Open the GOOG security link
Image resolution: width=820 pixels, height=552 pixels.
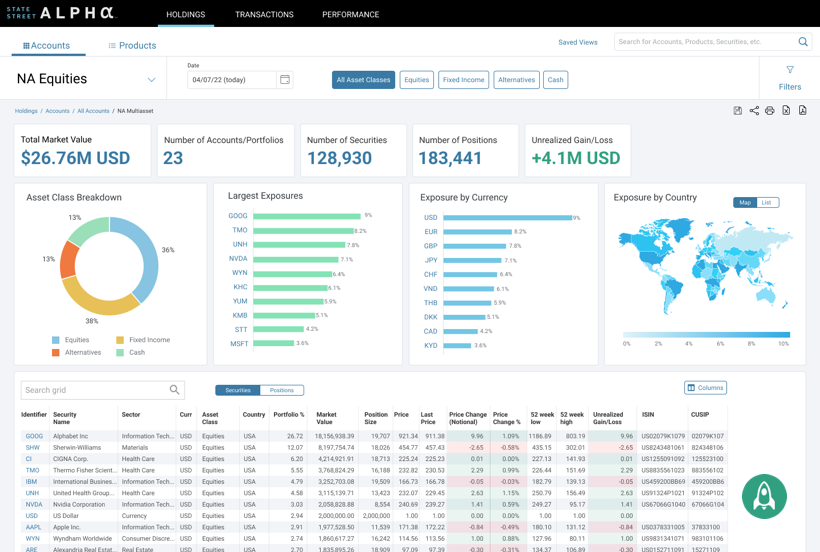click(34, 437)
